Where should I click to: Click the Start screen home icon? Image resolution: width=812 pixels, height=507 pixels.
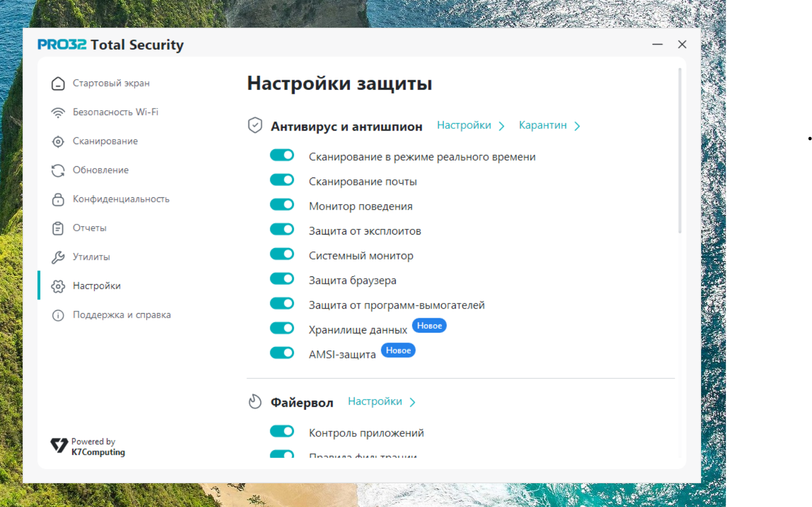click(58, 84)
